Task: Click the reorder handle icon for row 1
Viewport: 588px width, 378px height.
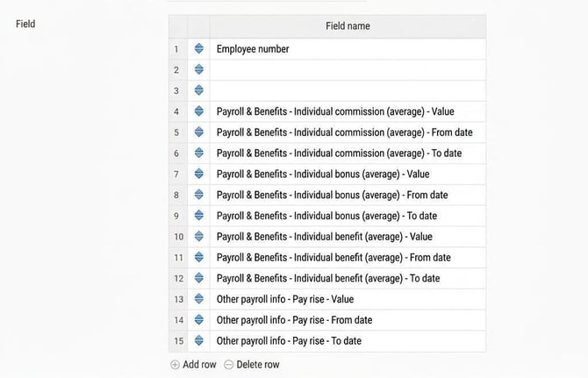Action: (198, 48)
